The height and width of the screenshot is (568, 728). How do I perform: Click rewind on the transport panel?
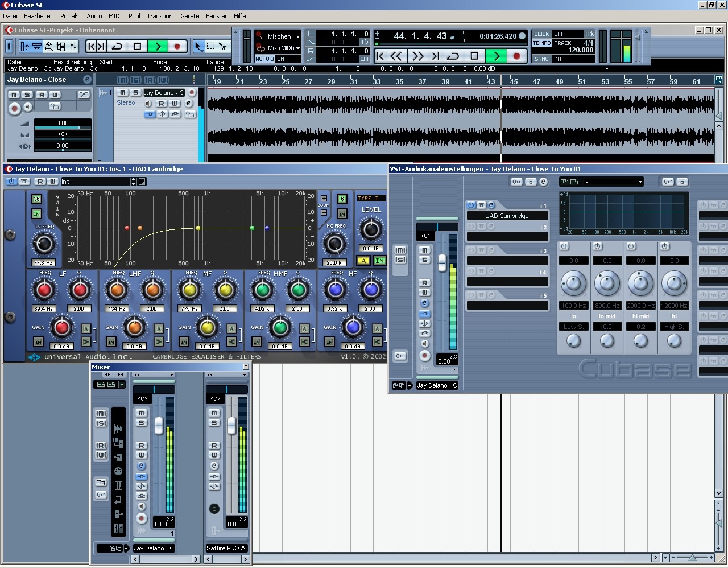397,56
